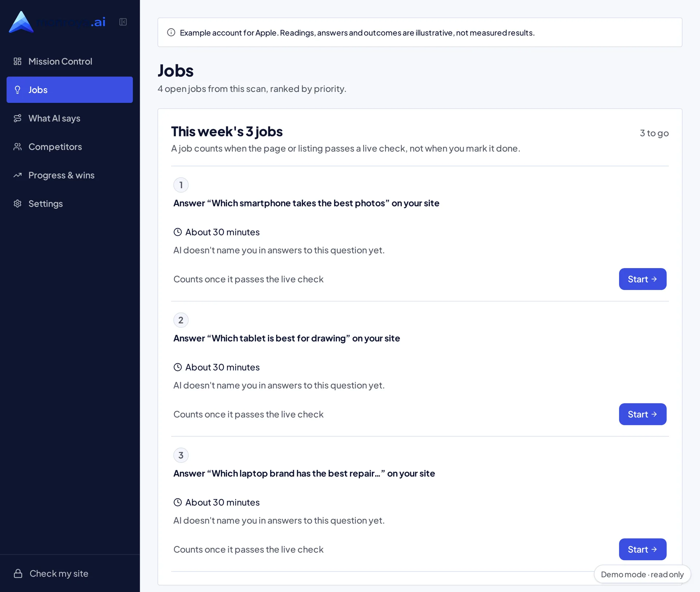This screenshot has height=592, width=700.
Task: Click the tablet drawing job title
Action: (287, 338)
